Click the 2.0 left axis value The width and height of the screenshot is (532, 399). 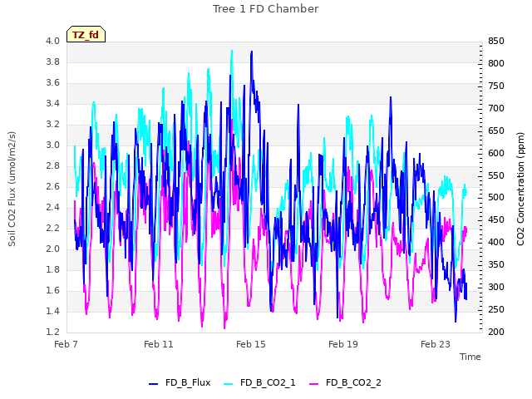52,249
